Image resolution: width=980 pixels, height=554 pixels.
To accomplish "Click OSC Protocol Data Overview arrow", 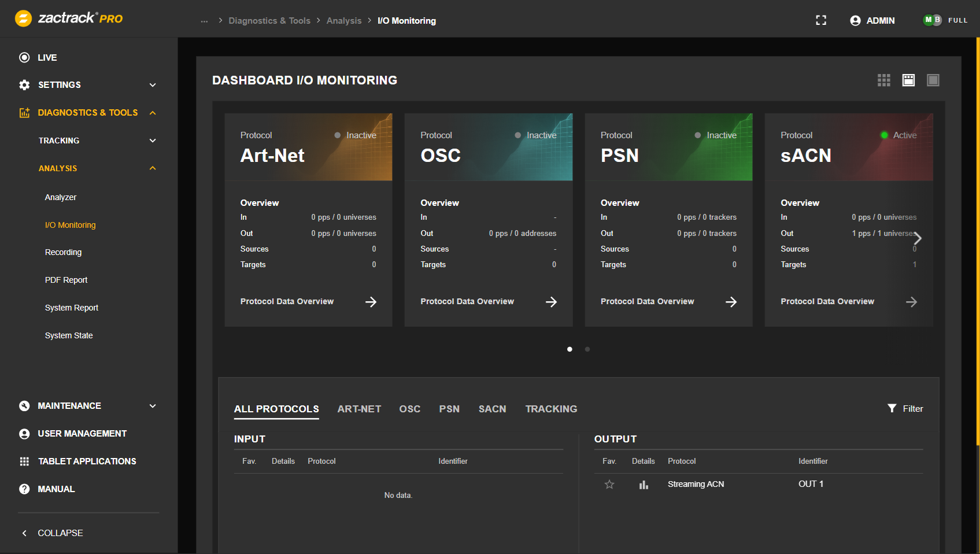I will 552,302.
